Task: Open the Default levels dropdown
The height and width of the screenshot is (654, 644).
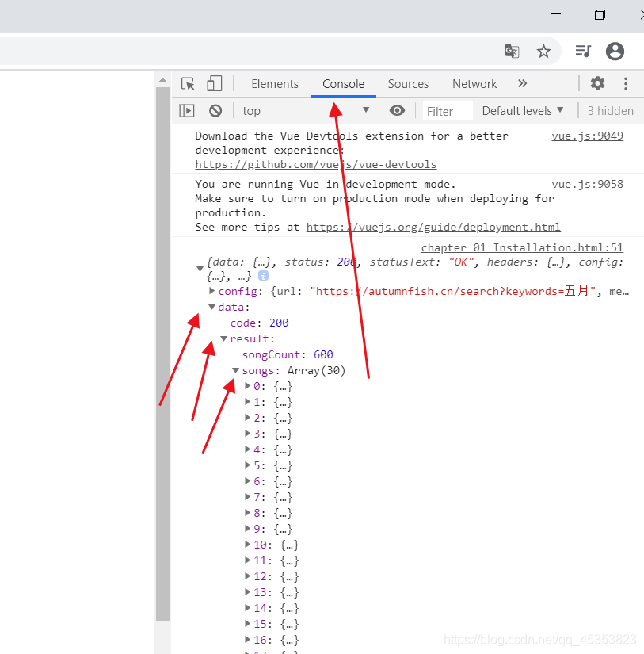Action: 523,110
